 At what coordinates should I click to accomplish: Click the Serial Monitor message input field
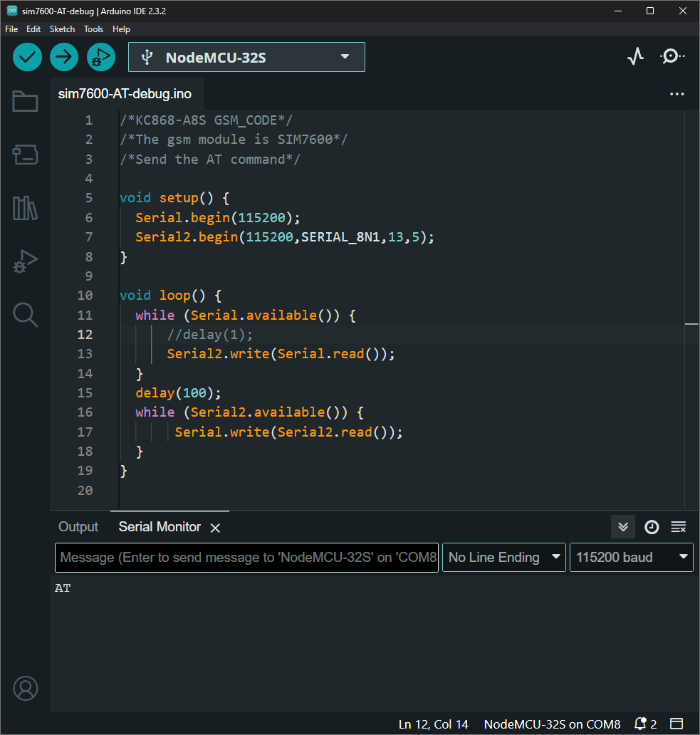(x=246, y=558)
